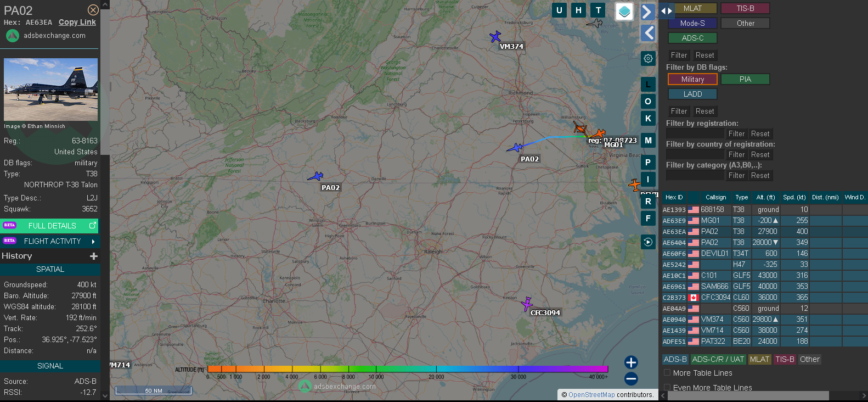This screenshot has height=402, width=868.
Task: Select the PAT322 table row
Action: tap(765, 341)
